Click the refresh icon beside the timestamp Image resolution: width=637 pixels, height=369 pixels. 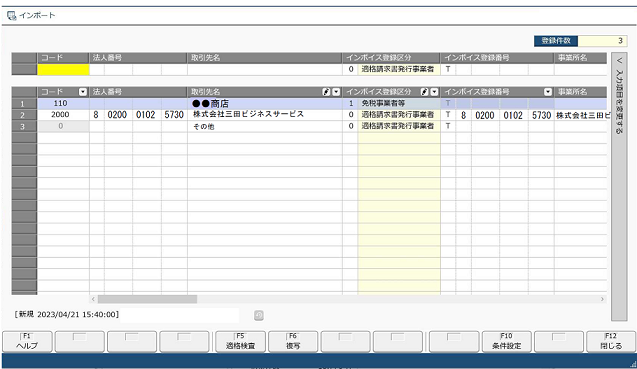pos(259,315)
